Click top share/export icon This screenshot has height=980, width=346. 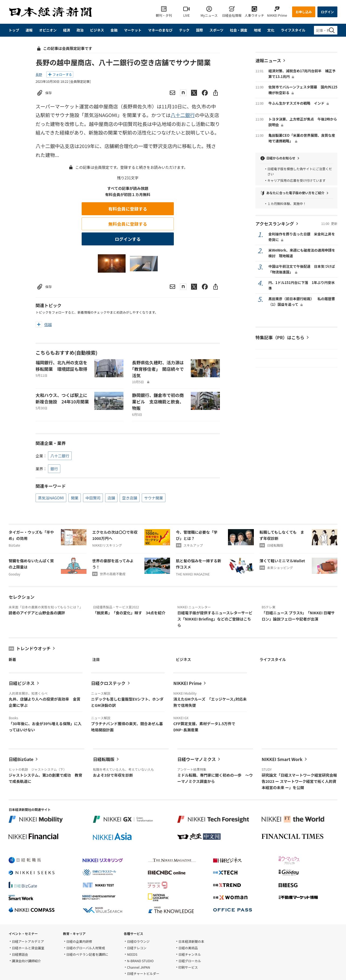click(x=216, y=93)
